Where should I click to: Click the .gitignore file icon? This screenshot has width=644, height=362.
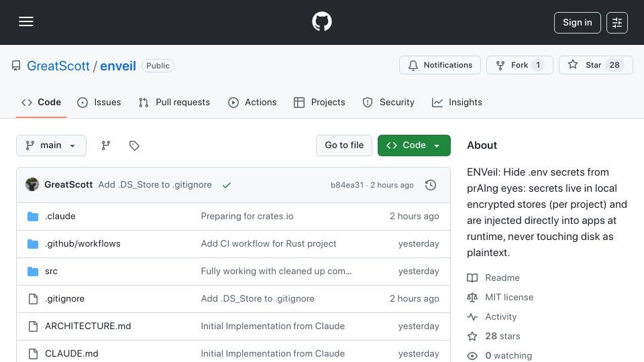pyautogui.click(x=33, y=299)
